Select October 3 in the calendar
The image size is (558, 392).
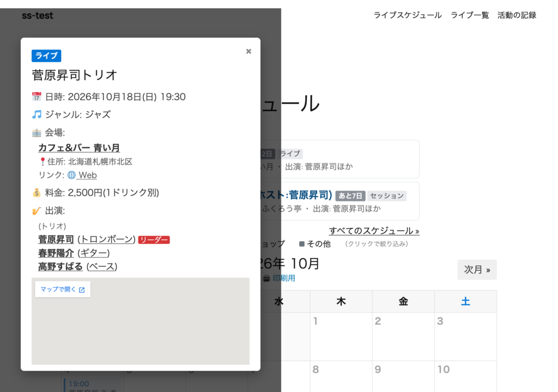click(465, 337)
